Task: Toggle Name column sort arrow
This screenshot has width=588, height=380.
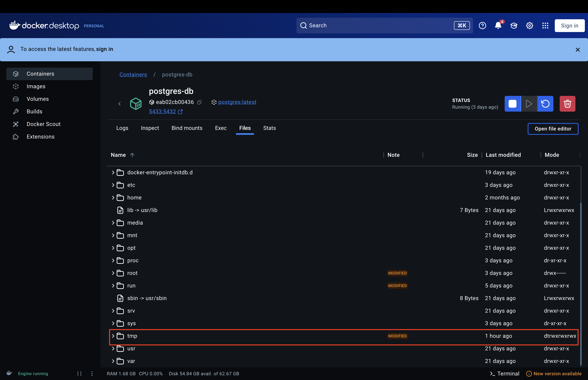Action: click(132, 155)
